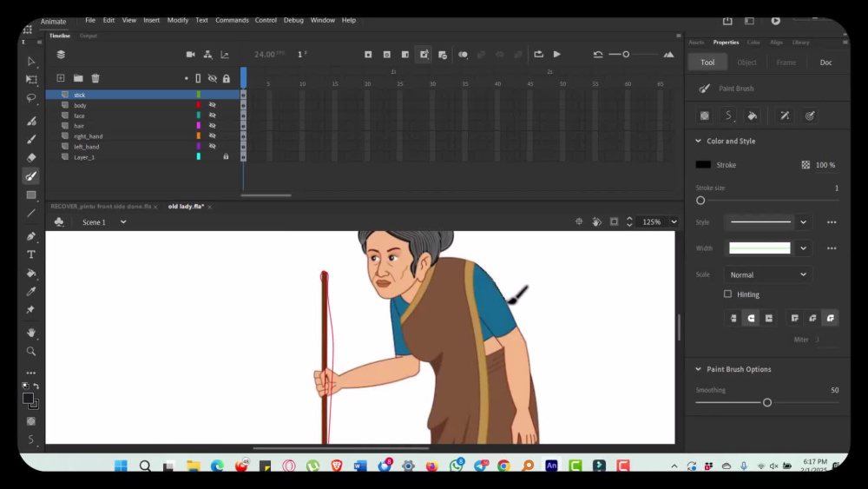Select the Paint Bucket tool
This screenshot has height=489, width=868.
[31, 273]
